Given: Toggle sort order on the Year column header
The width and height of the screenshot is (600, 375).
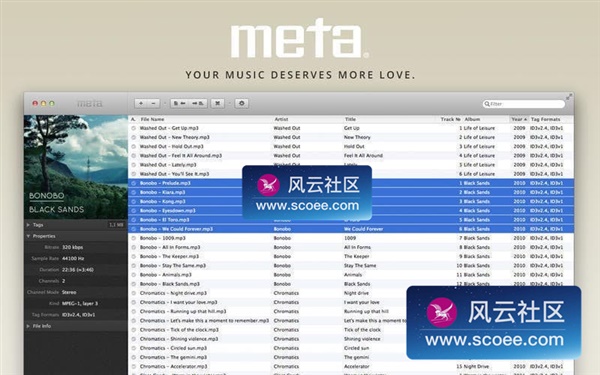Looking at the screenshot, I should (x=519, y=119).
